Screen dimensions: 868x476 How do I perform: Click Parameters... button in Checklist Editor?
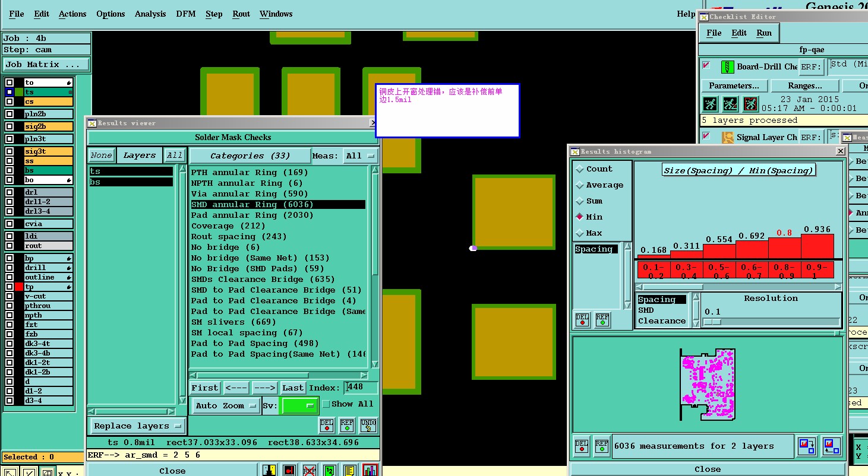(734, 85)
